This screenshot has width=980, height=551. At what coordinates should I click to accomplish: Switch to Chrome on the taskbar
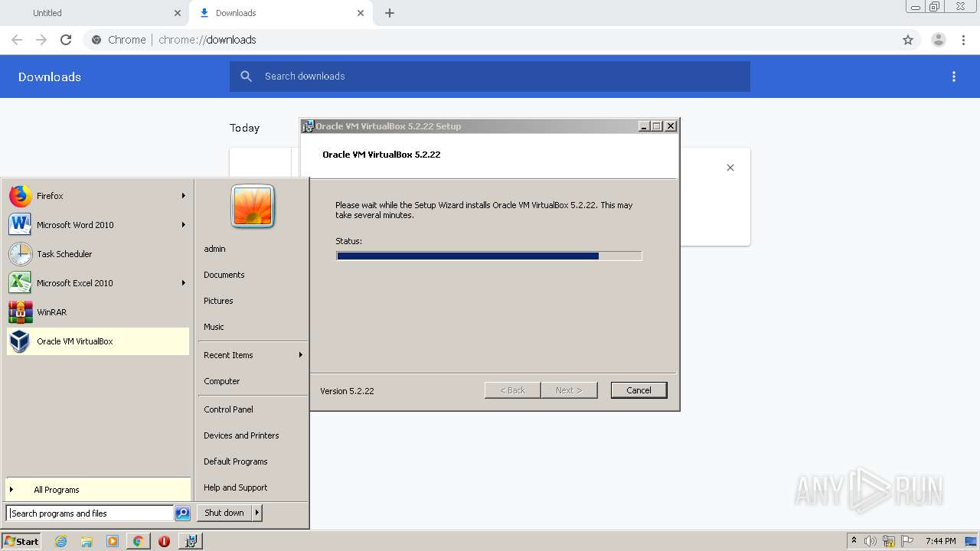pyautogui.click(x=138, y=541)
